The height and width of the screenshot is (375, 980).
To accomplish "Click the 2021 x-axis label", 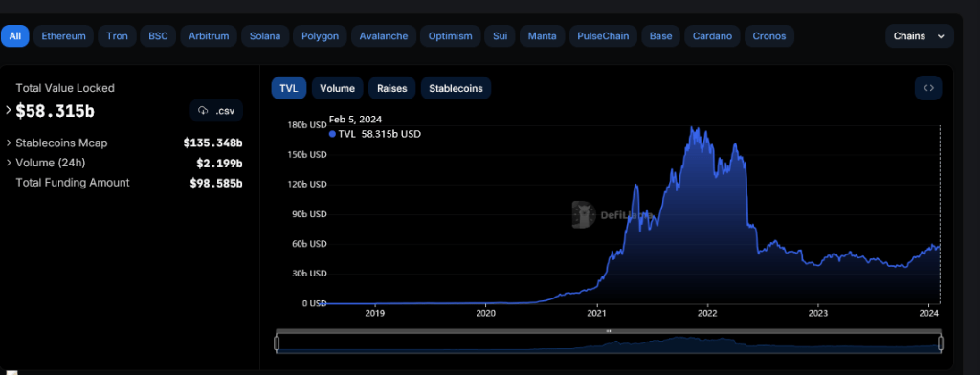I will point(597,313).
